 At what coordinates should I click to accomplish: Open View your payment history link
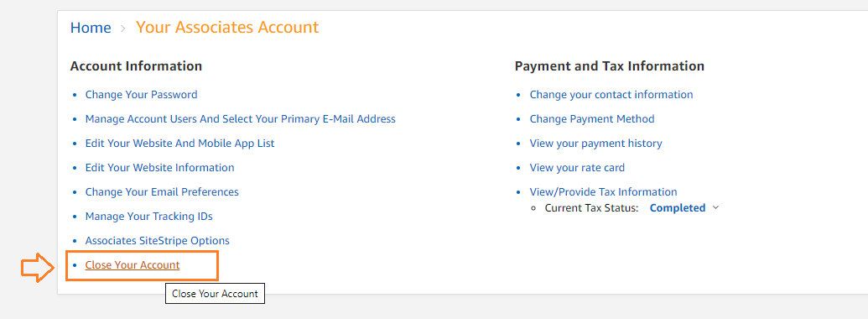tap(595, 144)
